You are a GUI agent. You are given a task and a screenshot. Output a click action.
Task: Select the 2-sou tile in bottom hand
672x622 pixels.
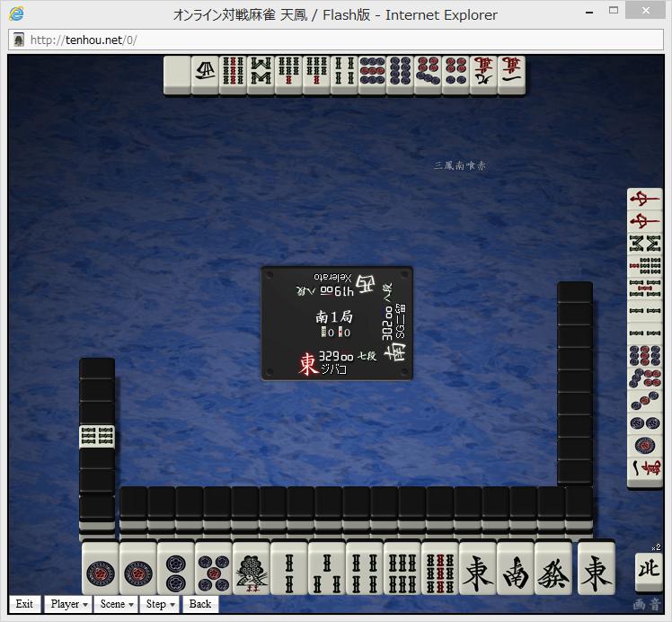pyautogui.click(x=289, y=568)
